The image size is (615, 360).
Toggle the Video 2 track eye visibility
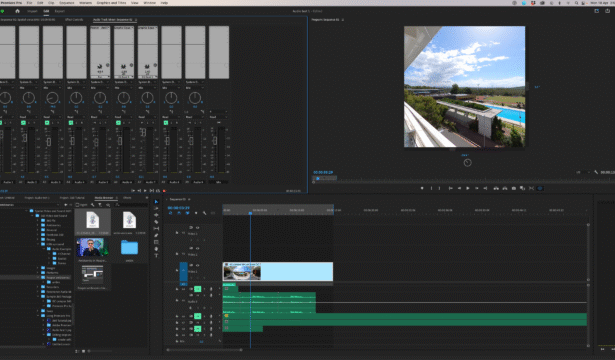(197, 248)
